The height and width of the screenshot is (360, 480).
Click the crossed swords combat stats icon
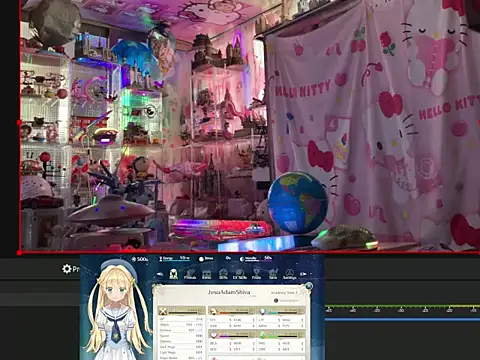pyautogui.click(x=163, y=311)
